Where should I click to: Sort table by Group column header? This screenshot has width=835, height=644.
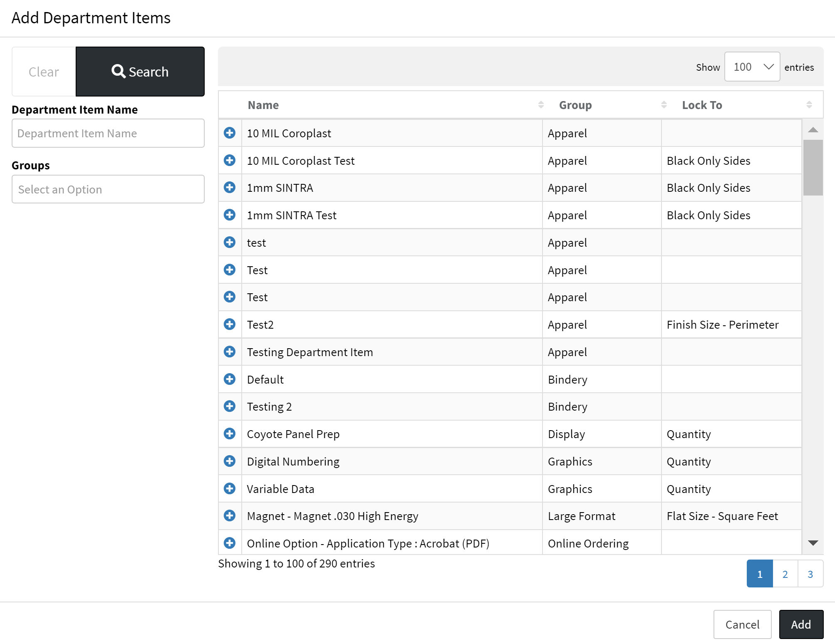pos(575,105)
